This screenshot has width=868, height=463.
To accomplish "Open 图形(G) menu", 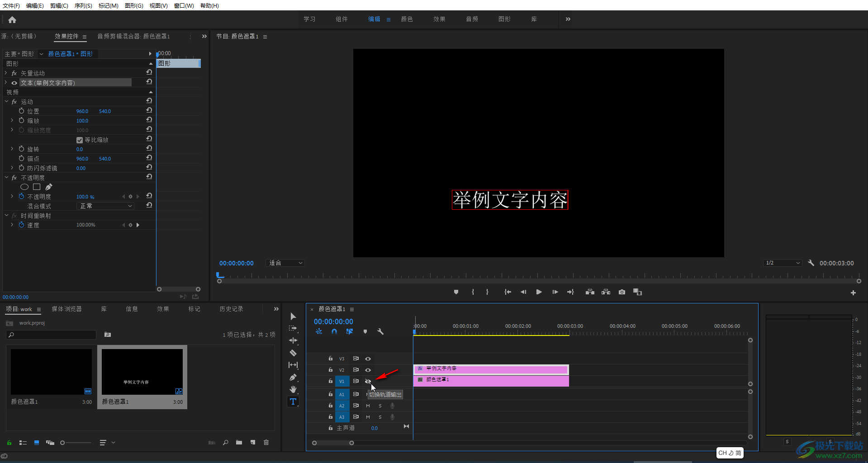I will (x=134, y=5).
